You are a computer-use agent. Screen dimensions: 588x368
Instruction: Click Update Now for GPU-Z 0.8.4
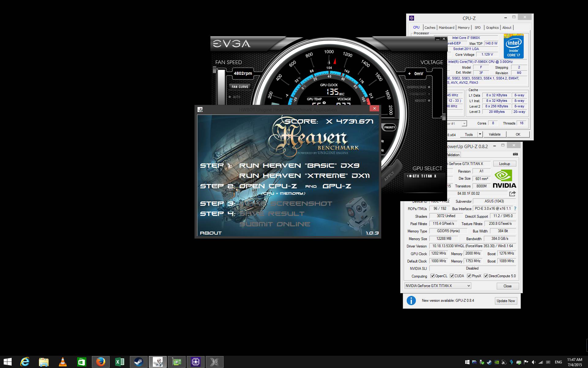click(x=506, y=301)
